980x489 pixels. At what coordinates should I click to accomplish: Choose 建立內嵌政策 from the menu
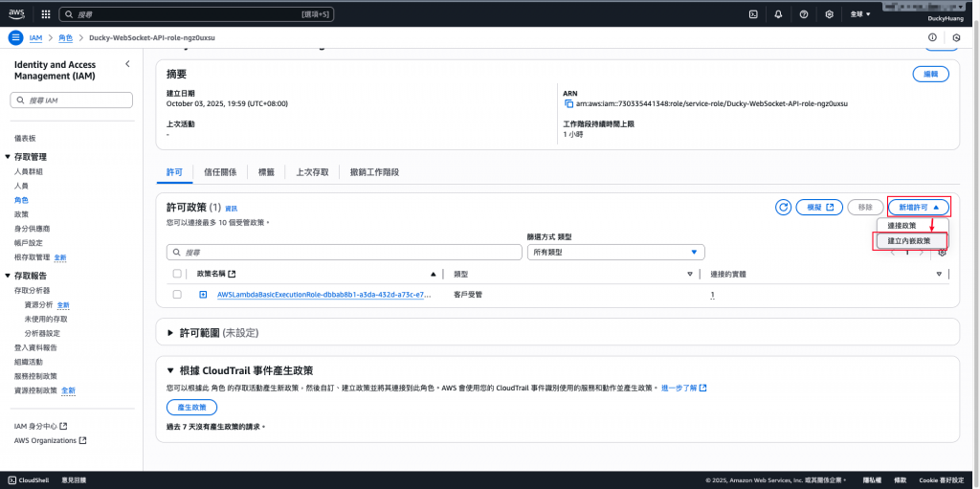909,241
